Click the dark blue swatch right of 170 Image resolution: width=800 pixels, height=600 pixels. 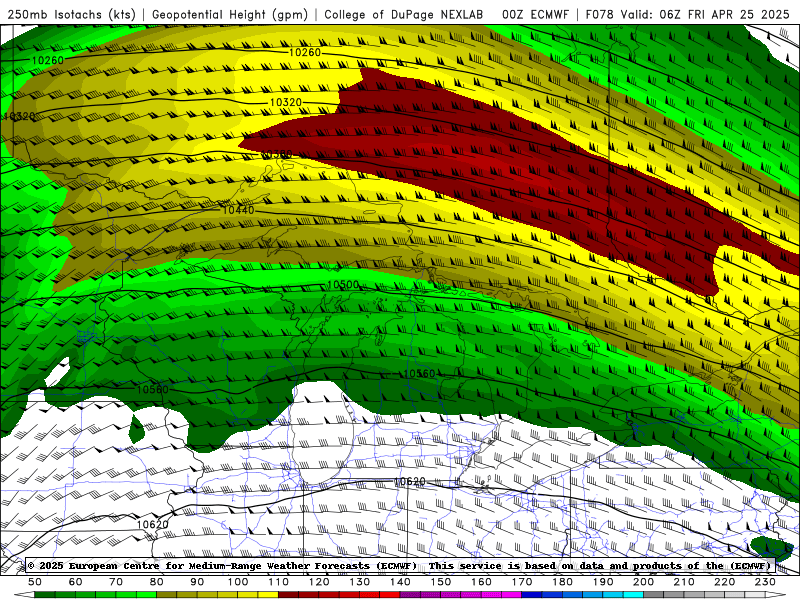pyautogui.click(x=532, y=595)
